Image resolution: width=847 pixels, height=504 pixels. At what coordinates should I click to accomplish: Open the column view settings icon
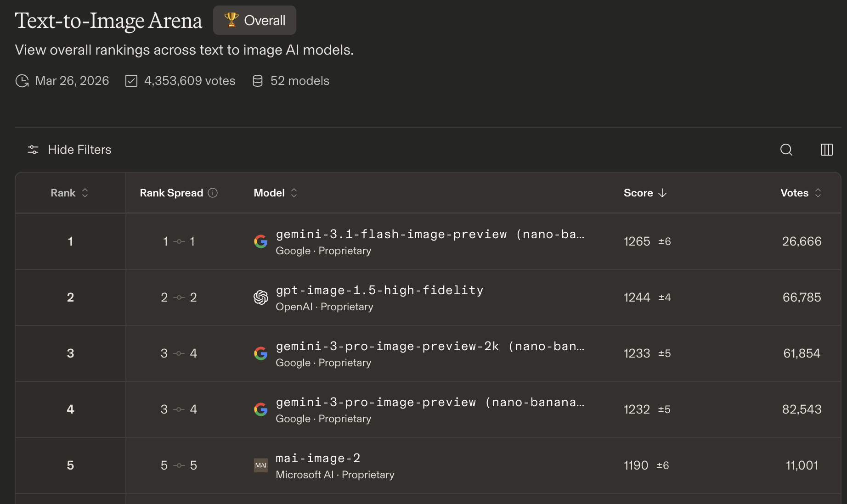(x=826, y=150)
